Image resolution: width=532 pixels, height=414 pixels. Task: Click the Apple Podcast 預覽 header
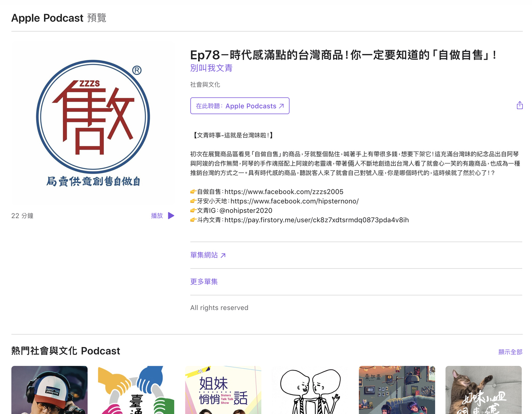point(59,18)
